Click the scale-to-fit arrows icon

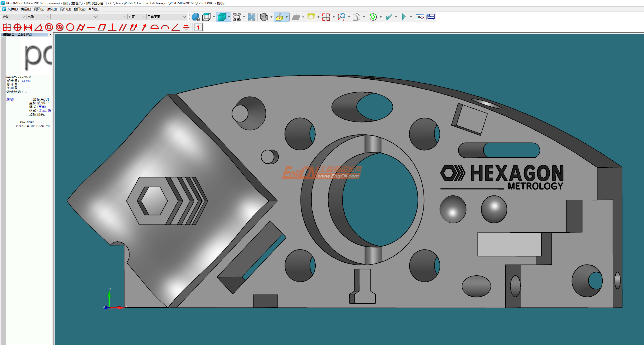(251, 17)
